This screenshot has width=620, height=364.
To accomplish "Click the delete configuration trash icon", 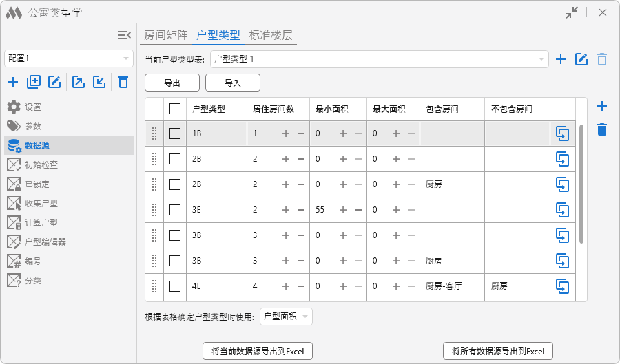I will tap(123, 83).
